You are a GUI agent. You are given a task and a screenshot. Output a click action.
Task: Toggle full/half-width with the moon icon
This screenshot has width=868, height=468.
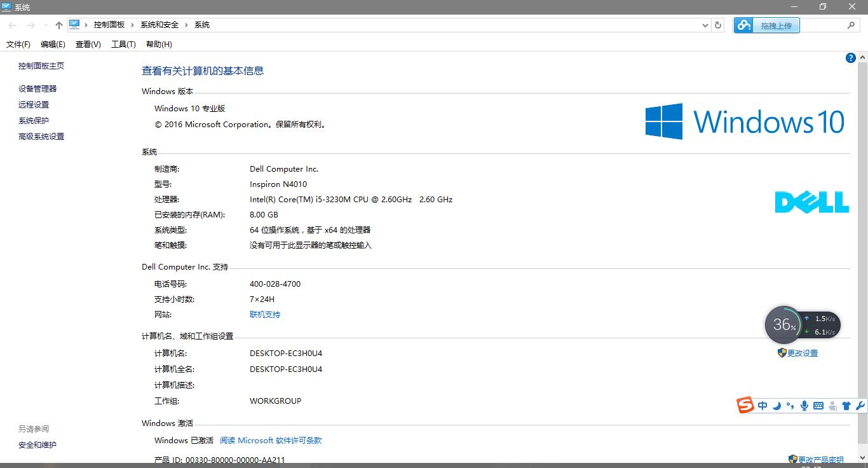click(776, 405)
